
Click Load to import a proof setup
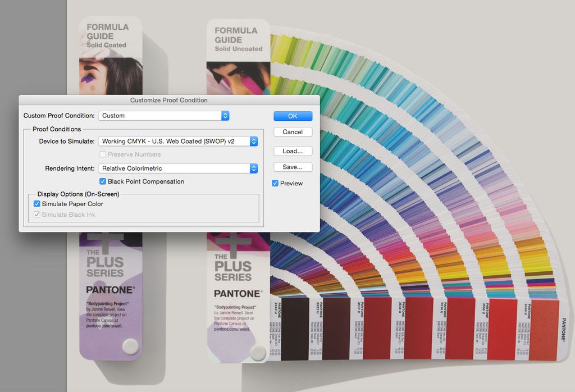click(293, 151)
